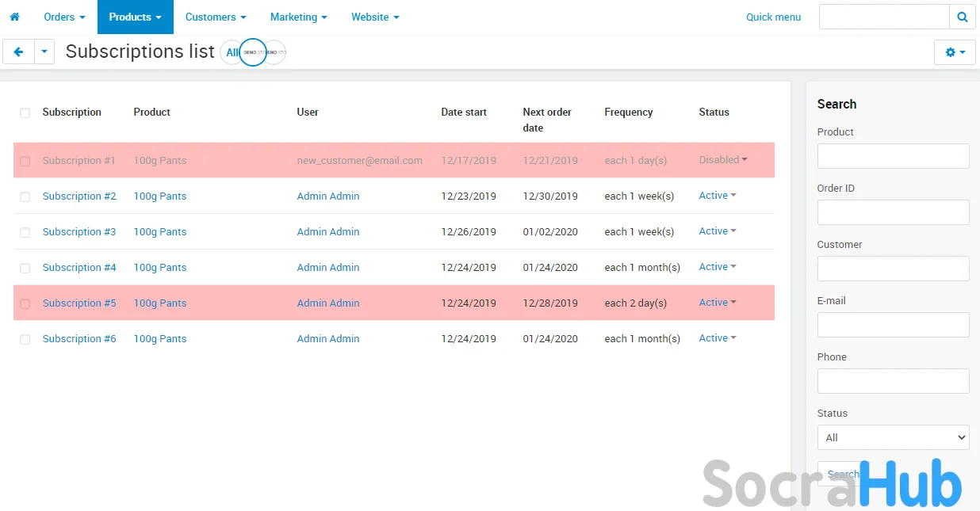Expand Active status dropdown for Subscription #3

point(718,231)
